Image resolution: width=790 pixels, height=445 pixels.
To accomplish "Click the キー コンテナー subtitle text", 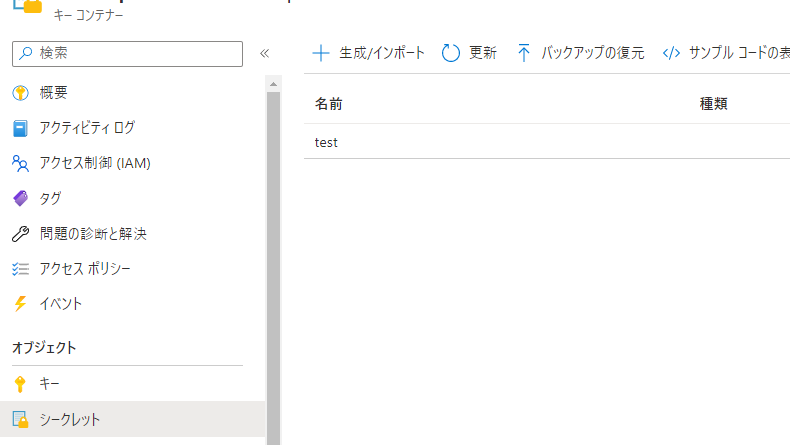I will [x=88, y=16].
